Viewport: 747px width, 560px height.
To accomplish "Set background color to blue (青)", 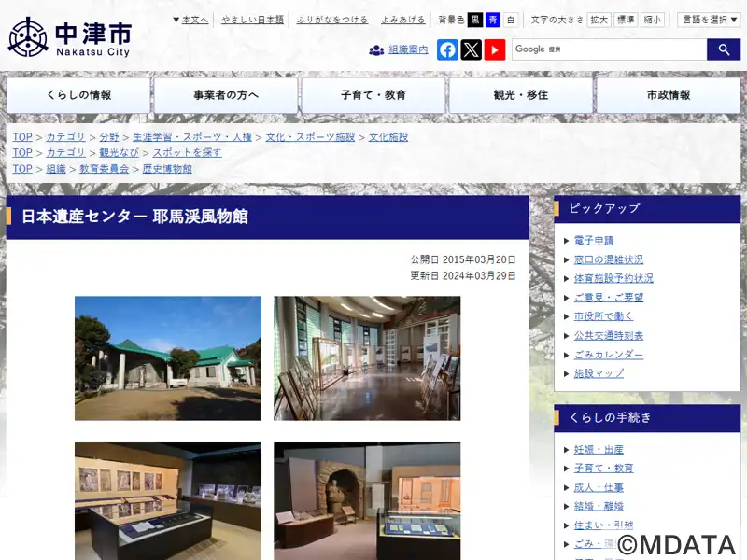I will [x=493, y=20].
